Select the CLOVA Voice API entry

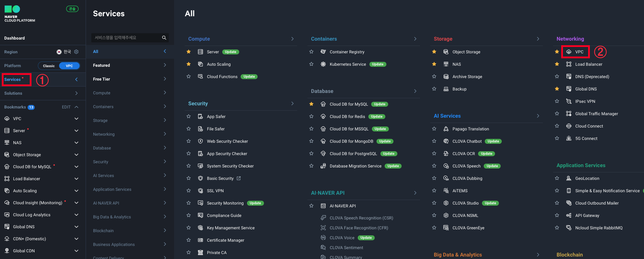(342, 238)
